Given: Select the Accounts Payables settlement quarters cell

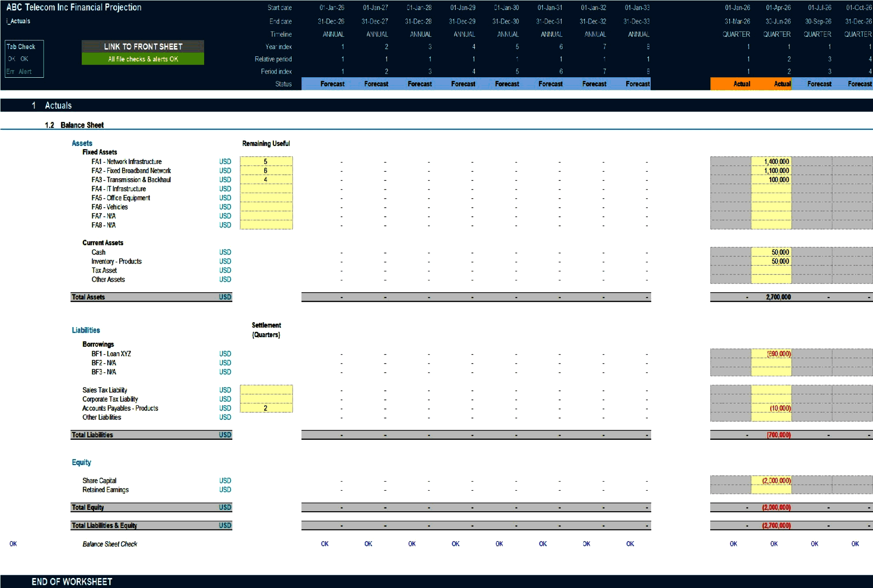Looking at the screenshot, I should point(266,408).
